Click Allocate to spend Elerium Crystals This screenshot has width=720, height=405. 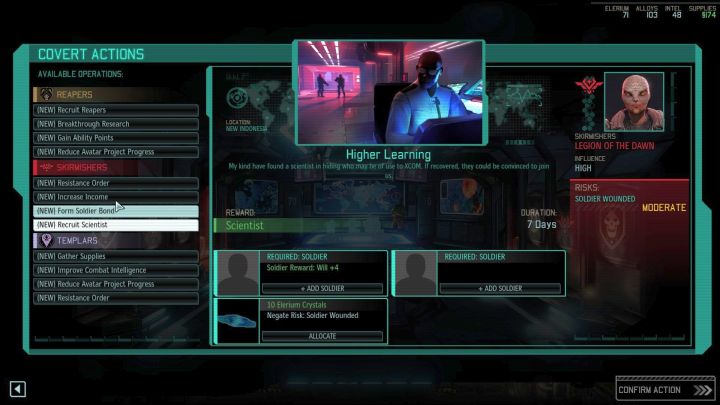pyautogui.click(x=323, y=336)
